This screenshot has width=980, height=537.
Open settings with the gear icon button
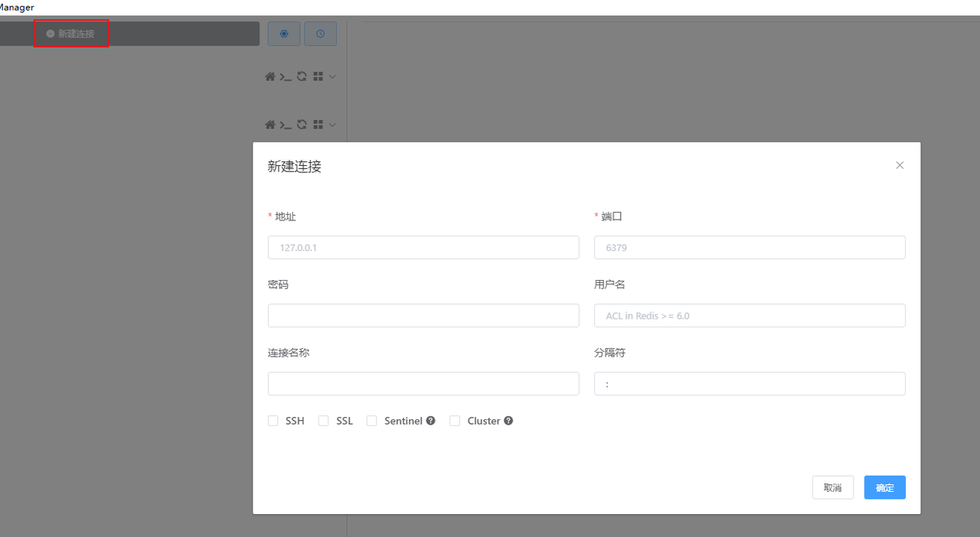pyautogui.click(x=284, y=34)
